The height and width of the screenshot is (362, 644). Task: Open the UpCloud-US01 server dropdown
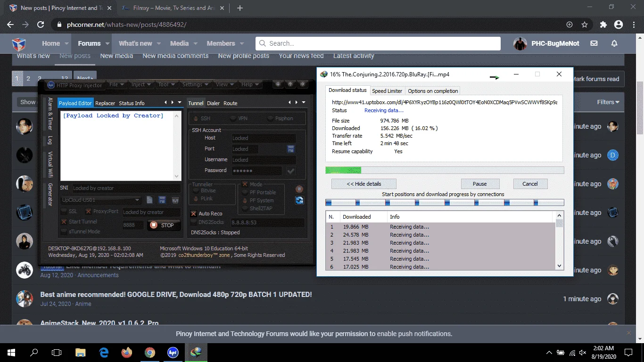pyautogui.click(x=100, y=200)
